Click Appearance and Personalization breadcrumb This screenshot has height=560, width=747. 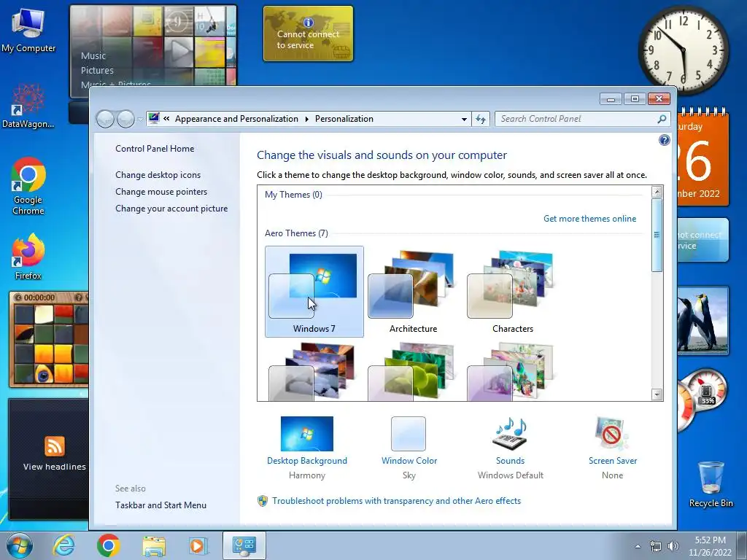236,119
